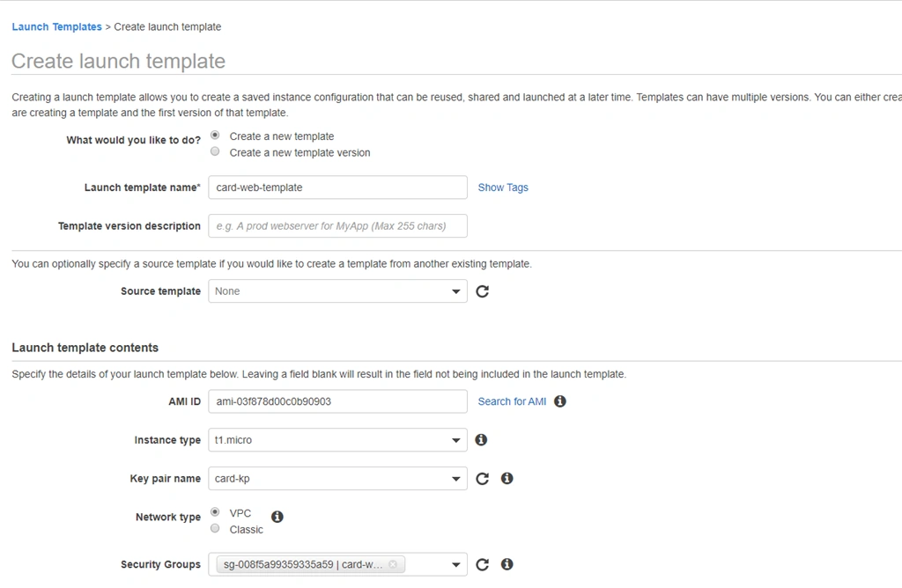This screenshot has height=588, width=902.
Task: Go back to Launch Templates breadcrumb
Action: 56,27
